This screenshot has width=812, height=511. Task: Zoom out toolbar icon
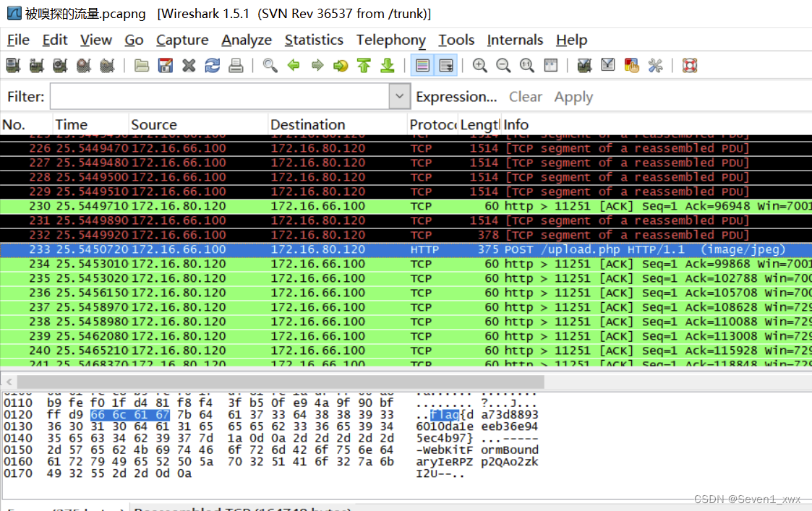[x=503, y=65]
